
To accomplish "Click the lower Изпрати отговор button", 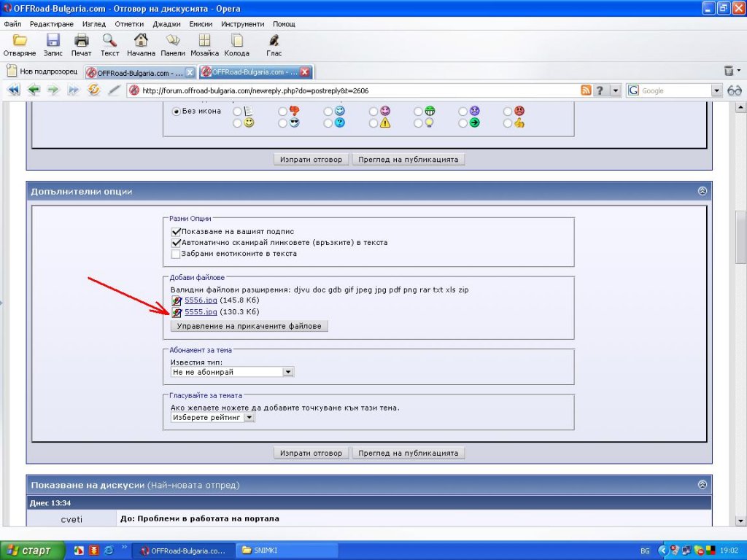I will pos(311,454).
